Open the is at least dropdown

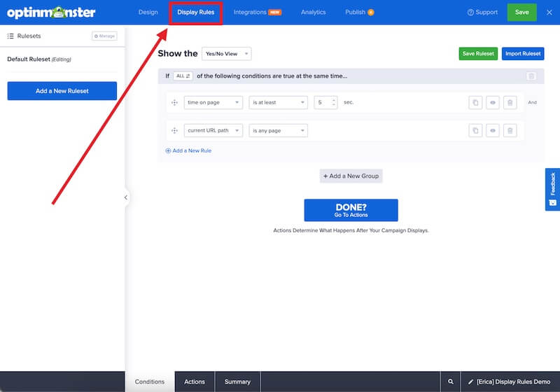[x=278, y=102]
